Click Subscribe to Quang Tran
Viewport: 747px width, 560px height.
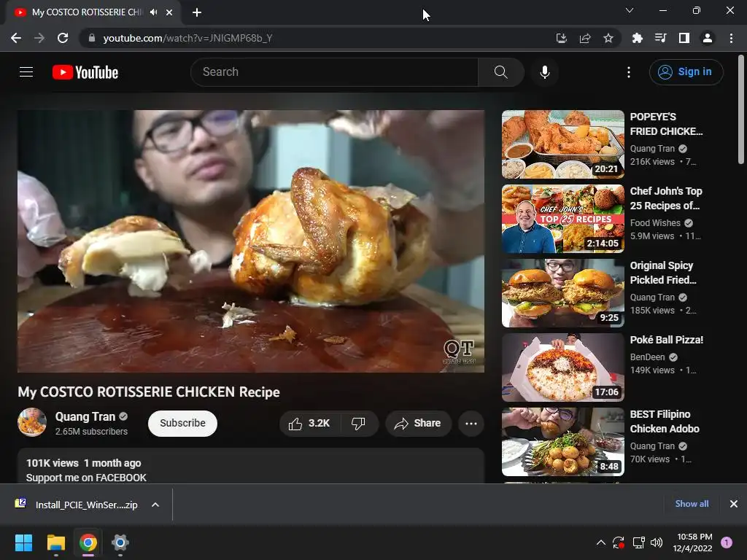pos(182,424)
